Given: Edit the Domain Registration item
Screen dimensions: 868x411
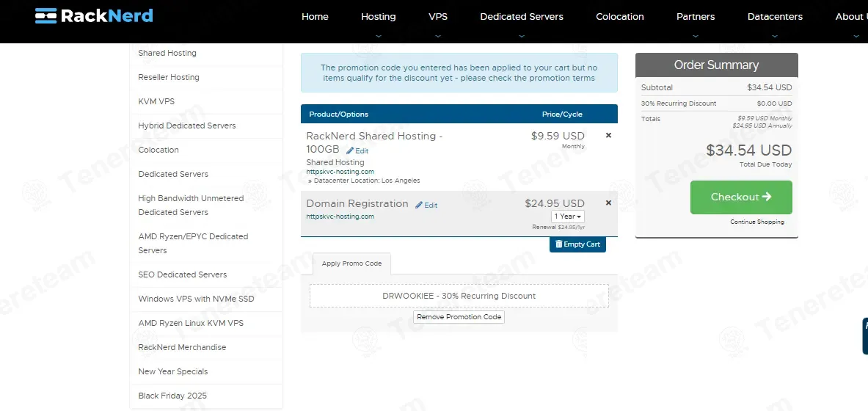Looking at the screenshot, I should (426, 205).
